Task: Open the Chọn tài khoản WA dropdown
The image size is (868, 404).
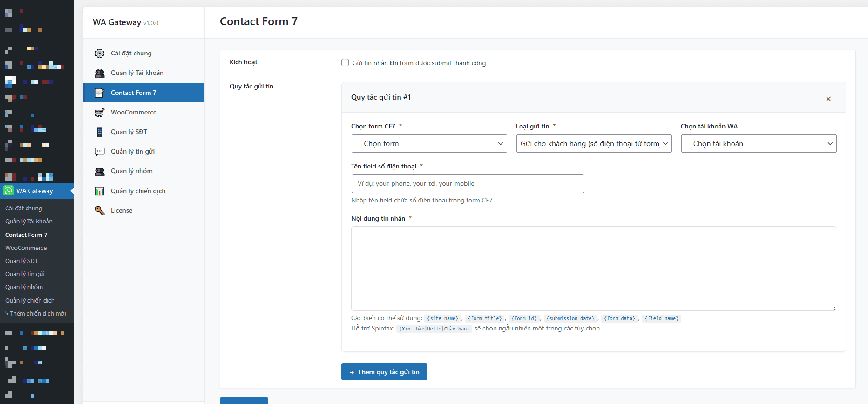Action: [x=759, y=143]
